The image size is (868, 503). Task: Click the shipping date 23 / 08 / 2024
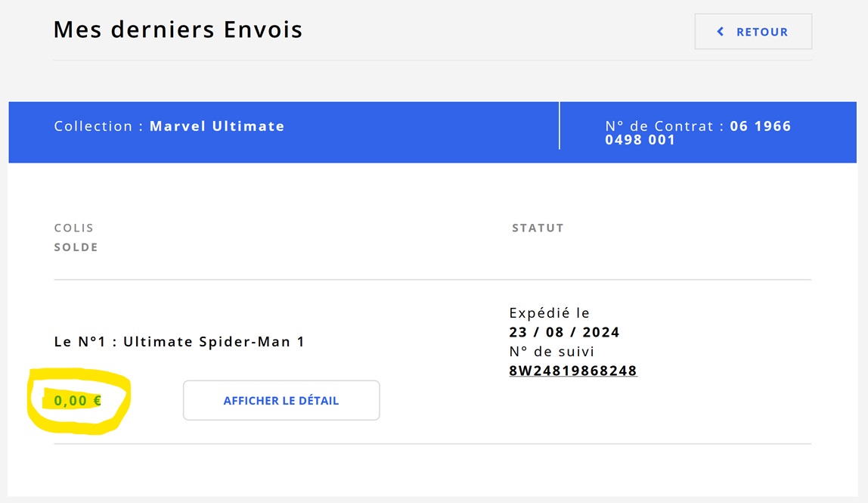565,332
